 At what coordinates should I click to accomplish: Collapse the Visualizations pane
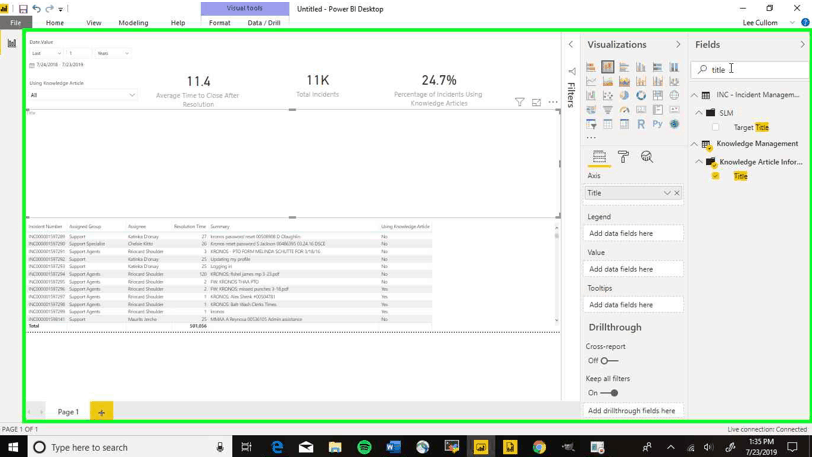[678, 45]
